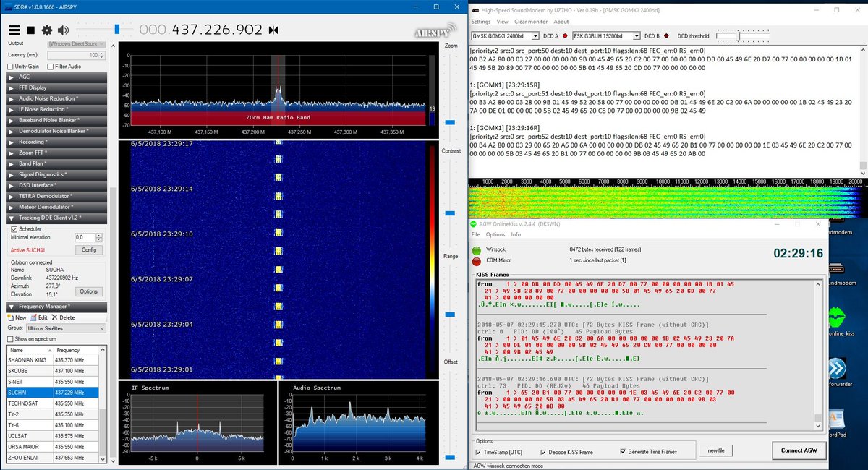The width and height of the screenshot is (868, 470).
Task: Open Options menu in AGW OnlineKiss
Action: [495, 234]
